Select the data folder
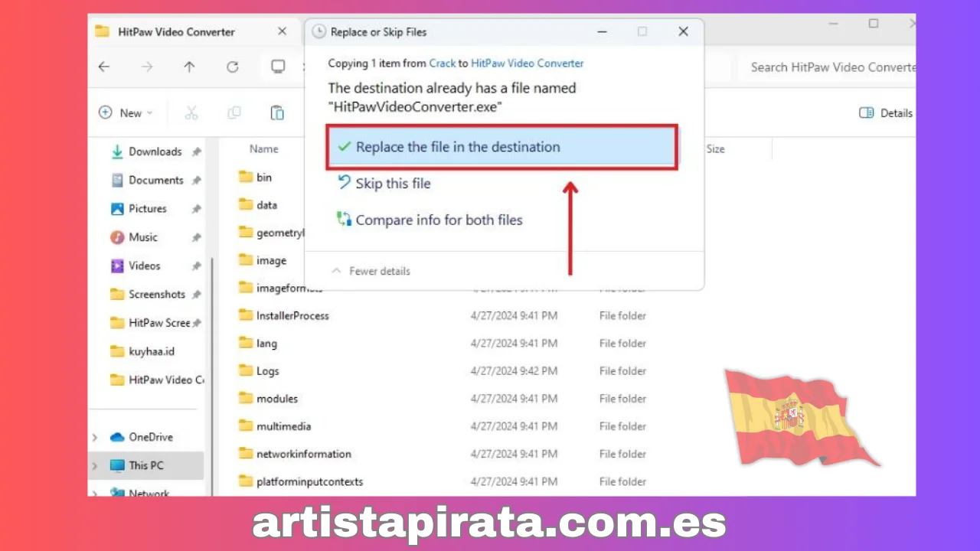980x551 pixels. tap(267, 205)
